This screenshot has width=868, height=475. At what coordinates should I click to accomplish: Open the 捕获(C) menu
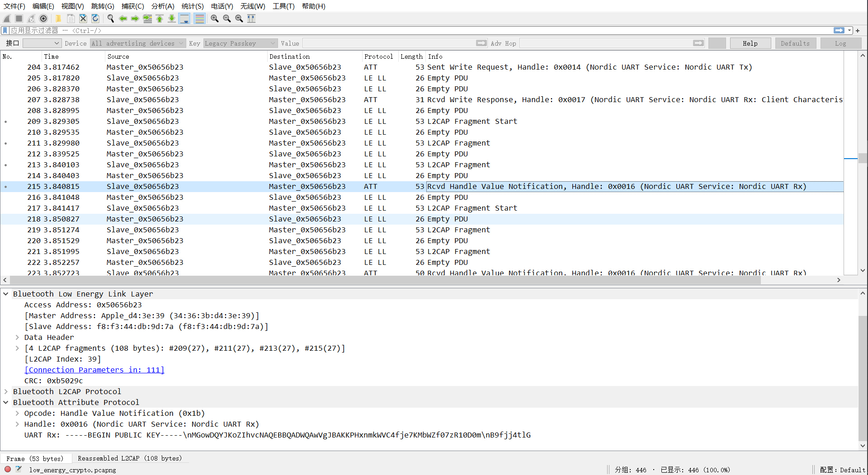click(132, 6)
